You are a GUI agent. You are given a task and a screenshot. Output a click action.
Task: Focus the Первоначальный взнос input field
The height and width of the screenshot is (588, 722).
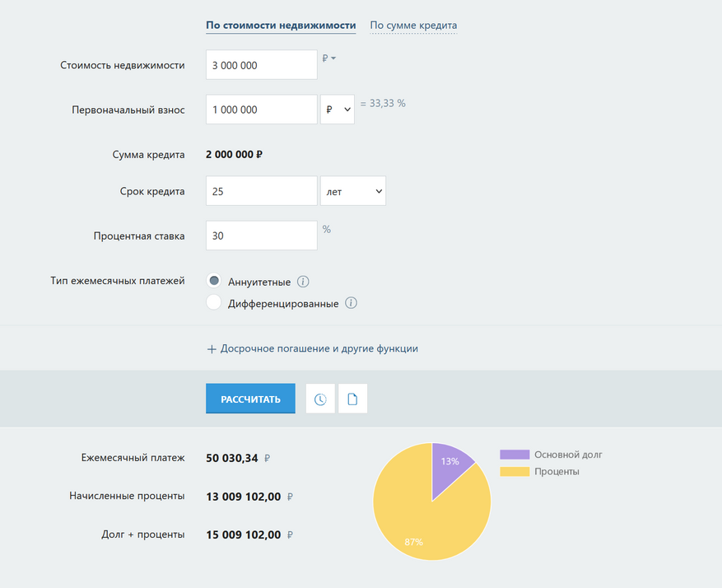[261, 110]
